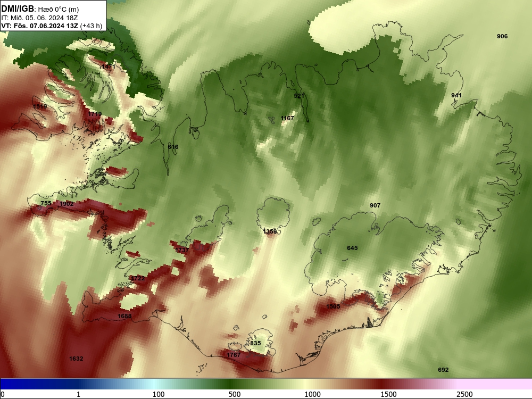Click the 2500 label on the colour scale
The width and height of the screenshot is (532, 399).
point(464,394)
